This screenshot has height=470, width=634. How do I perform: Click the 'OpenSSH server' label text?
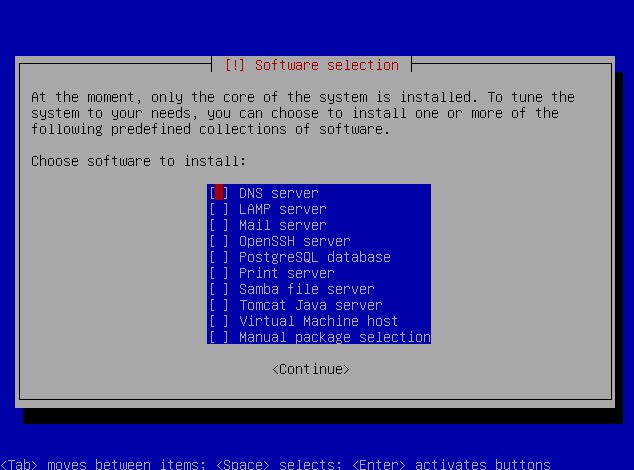pos(294,241)
